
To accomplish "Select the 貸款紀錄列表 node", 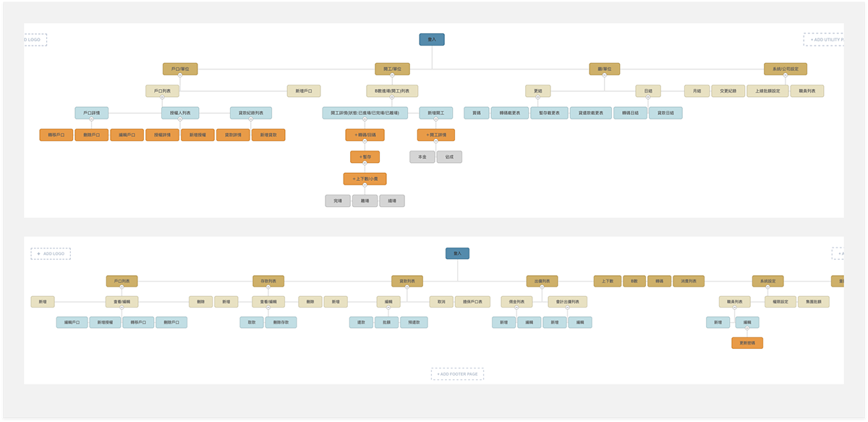I will pyautogui.click(x=251, y=113).
